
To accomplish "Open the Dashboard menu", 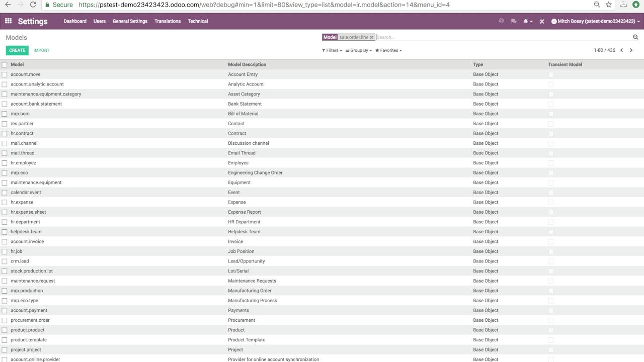I will coord(75,21).
